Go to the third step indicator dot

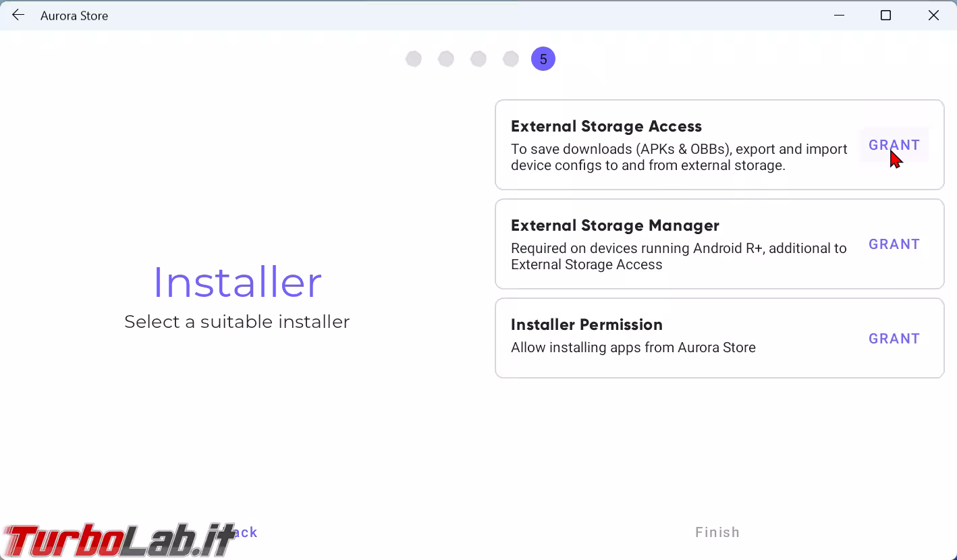click(478, 59)
